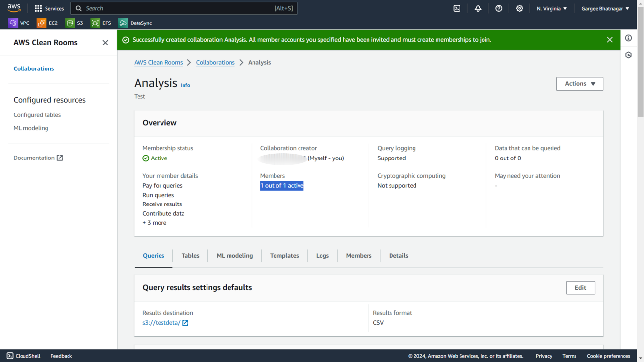Switch to the Tables tab
This screenshot has height=362, width=644.
(x=190, y=256)
